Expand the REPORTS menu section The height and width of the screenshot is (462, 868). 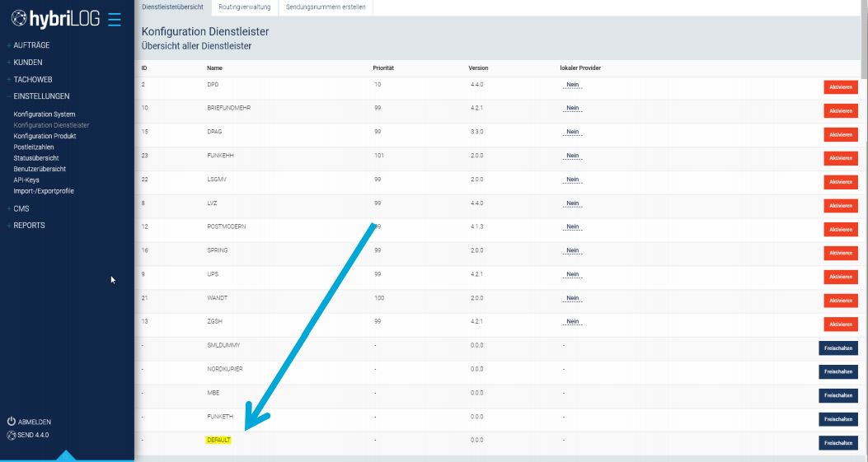coord(29,226)
